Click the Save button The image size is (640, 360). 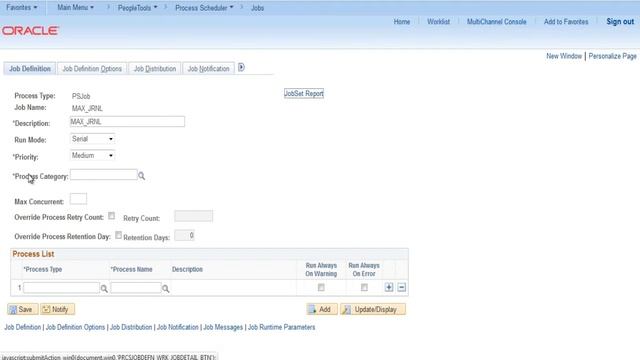(x=22, y=309)
